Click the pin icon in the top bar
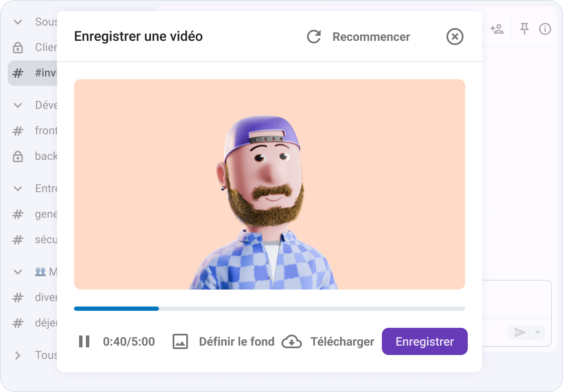This screenshot has width=563, height=392. pyautogui.click(x=525, y=29)
